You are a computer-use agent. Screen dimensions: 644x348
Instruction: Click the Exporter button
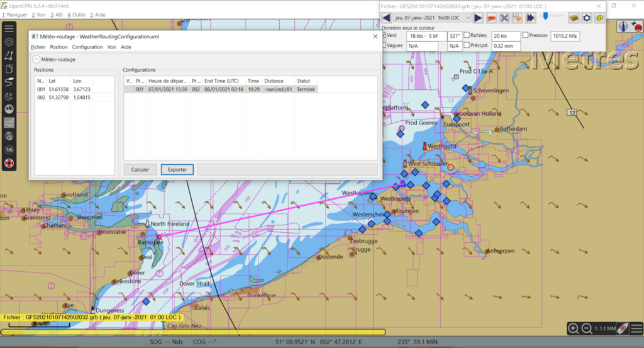(x=177, y=169)
